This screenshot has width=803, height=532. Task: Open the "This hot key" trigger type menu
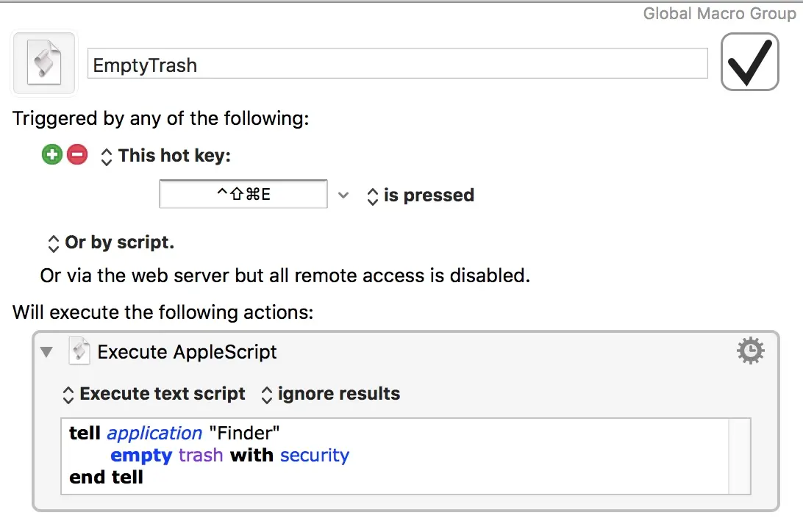point(166,156)
